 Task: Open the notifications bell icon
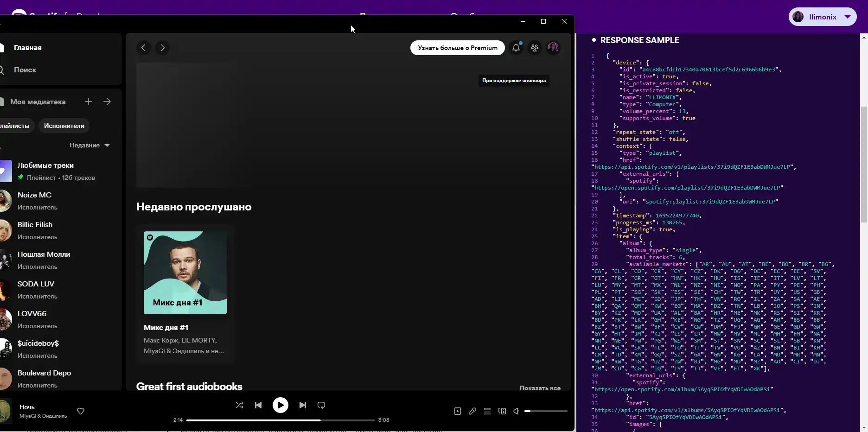pyautogui.click(x=516, y=48)
